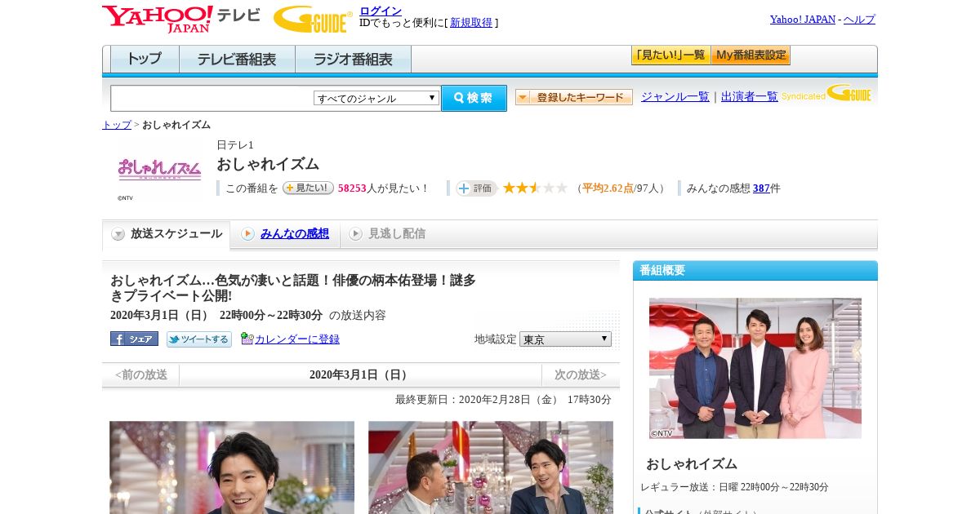Open ジャンル一覧 link

pos(675,96)
